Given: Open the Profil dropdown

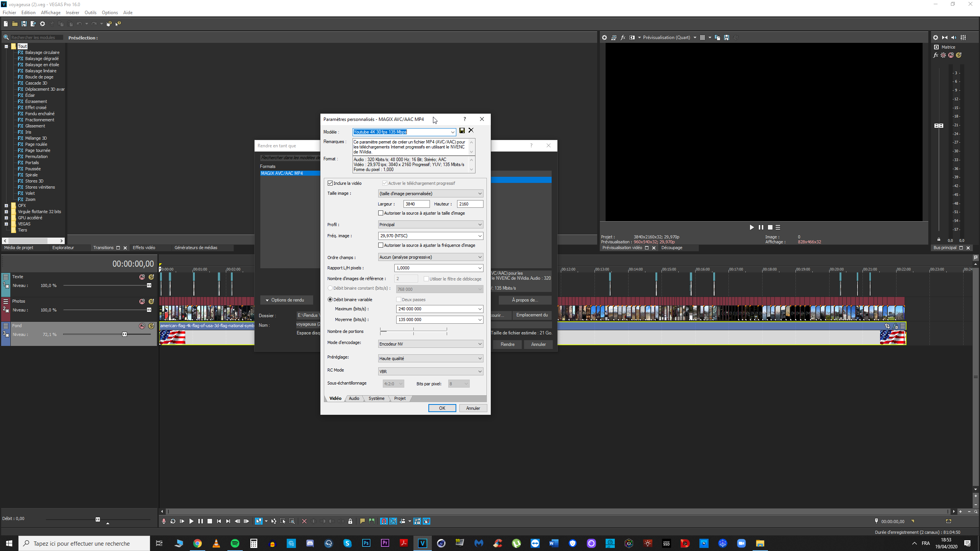Looking at the screenshot, I should pyautogui.click(x=430, y=225).
